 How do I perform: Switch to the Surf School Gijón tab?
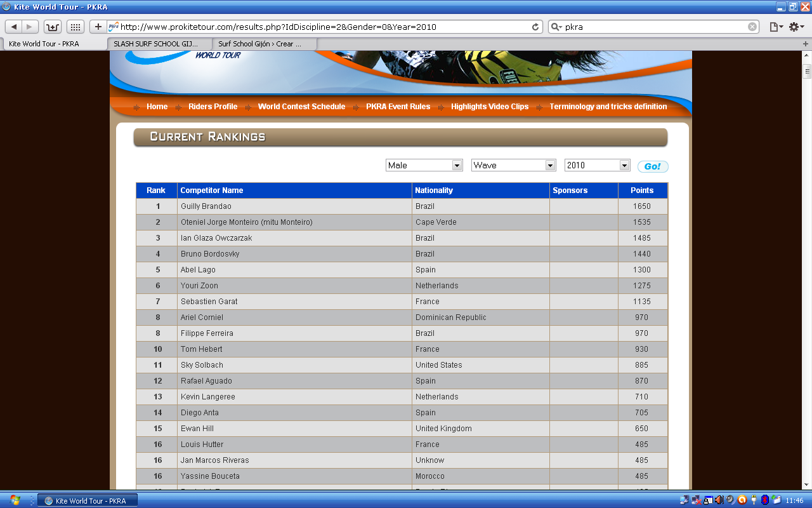pyautogui.click(x=263, y=44)
